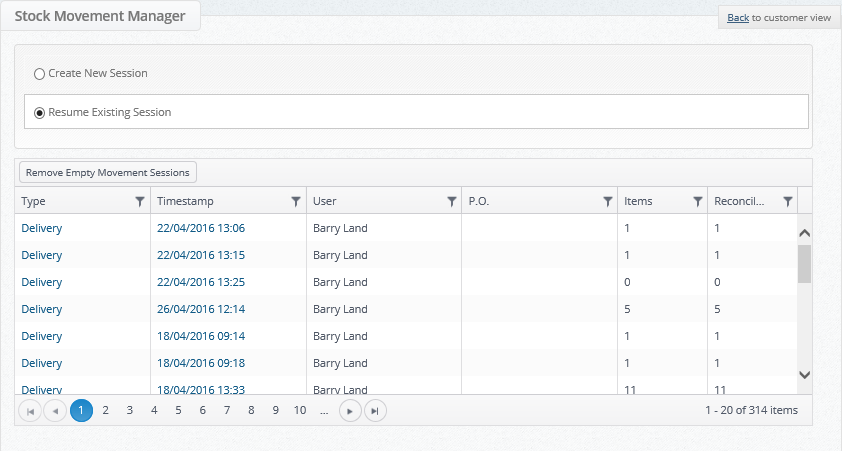Open the Delivery session from 22/04/2016 13:15
This screenshot has height=451, width=842.
point(41,255)
